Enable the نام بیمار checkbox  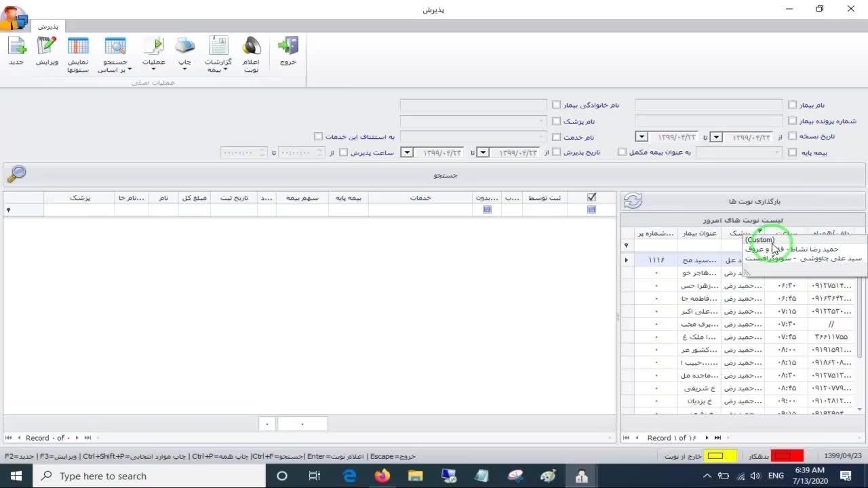click(792, 105)
